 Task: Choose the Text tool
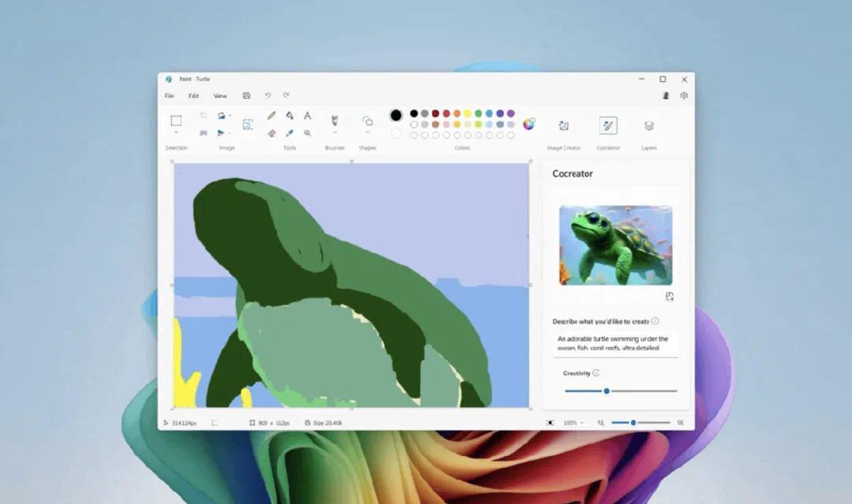pyautogui.click(x=308, y=116)
